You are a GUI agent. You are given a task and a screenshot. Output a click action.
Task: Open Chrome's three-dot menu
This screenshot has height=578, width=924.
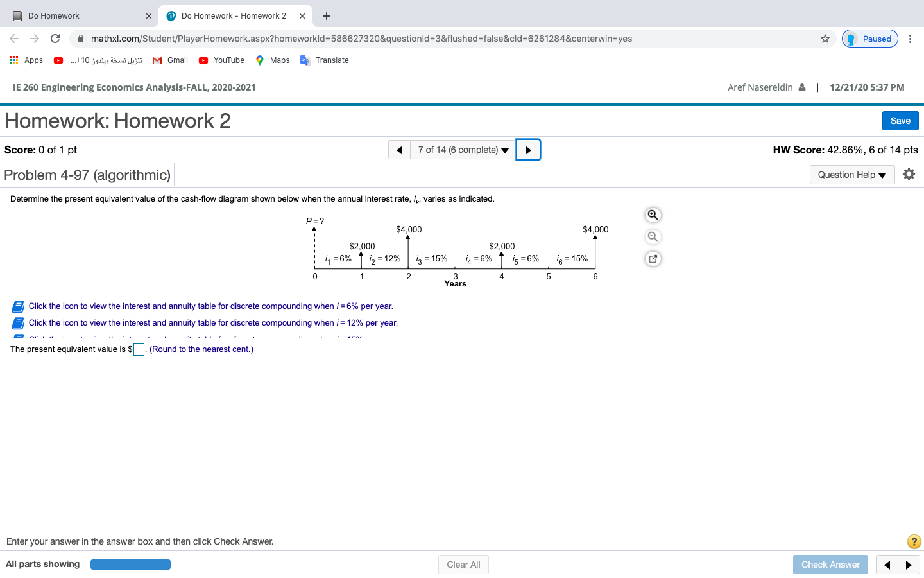pos(911,39)
